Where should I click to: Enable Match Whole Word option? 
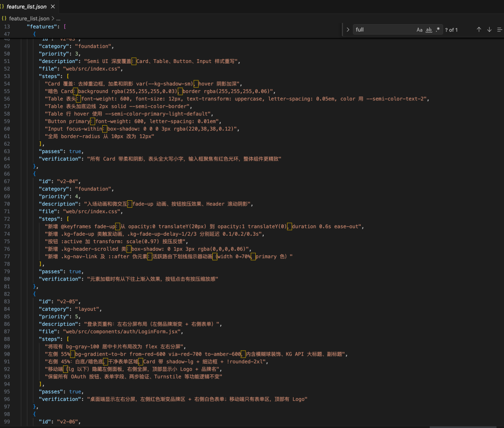tap(428, 30)
